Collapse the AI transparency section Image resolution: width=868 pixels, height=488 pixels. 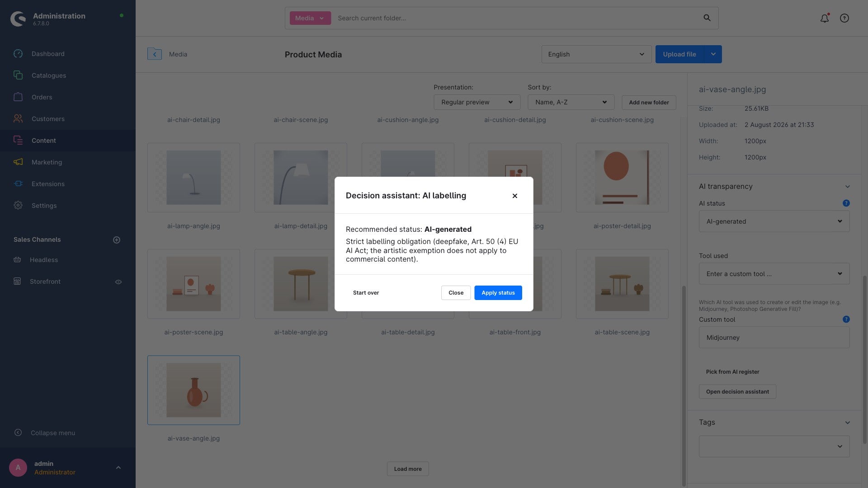click(848, 187)
